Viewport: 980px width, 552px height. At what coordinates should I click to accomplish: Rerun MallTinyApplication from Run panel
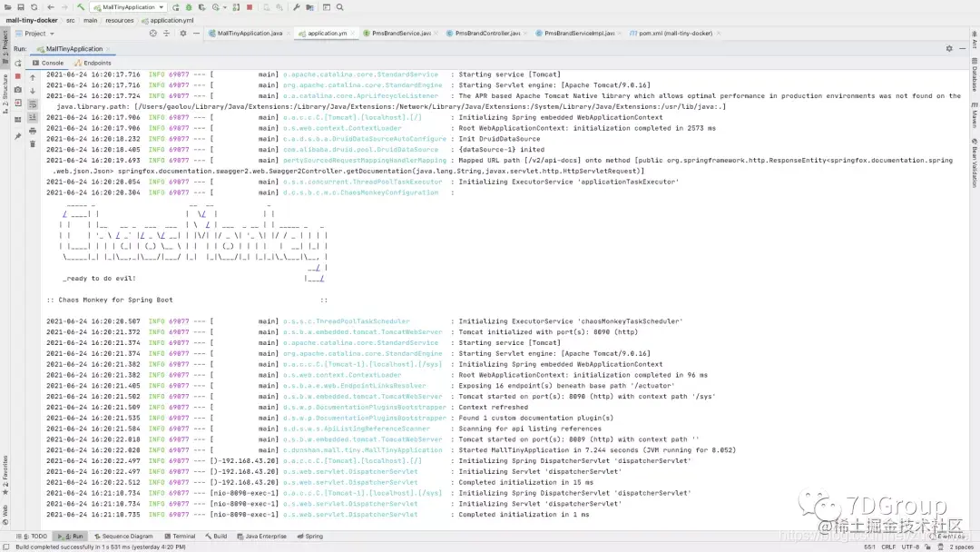click(x=18, y=64)
